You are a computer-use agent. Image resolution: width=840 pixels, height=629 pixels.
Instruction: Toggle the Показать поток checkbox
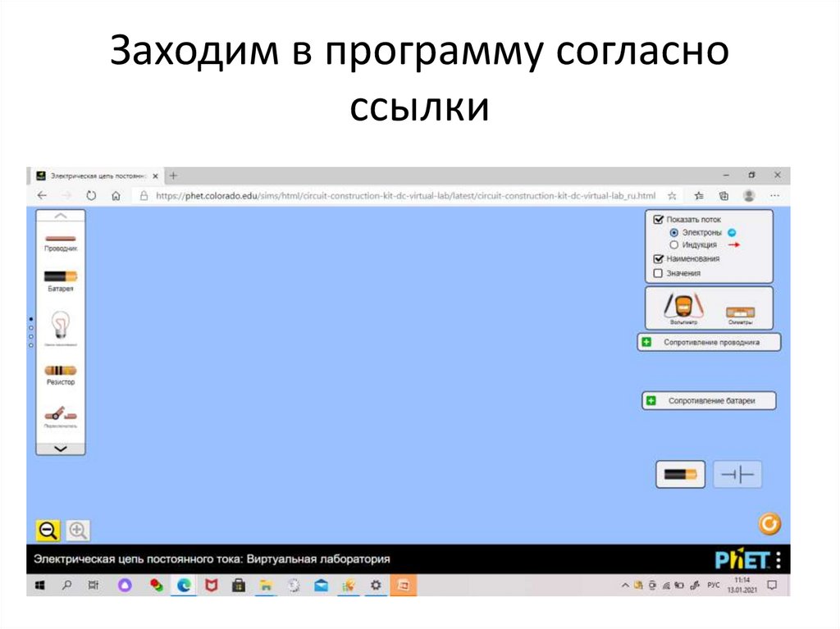[659, 219]
